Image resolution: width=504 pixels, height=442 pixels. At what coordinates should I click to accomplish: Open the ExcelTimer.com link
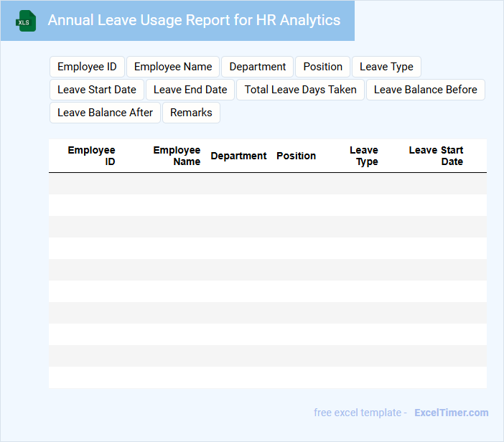(451, 413)
